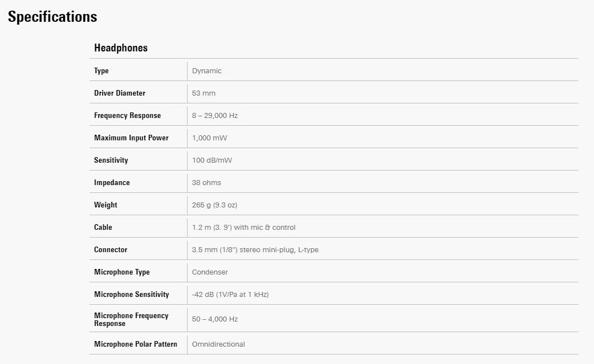Click the 100 dB/mW sensitivity value
This screenshot has height=364, width=594.
click(212, 160)
